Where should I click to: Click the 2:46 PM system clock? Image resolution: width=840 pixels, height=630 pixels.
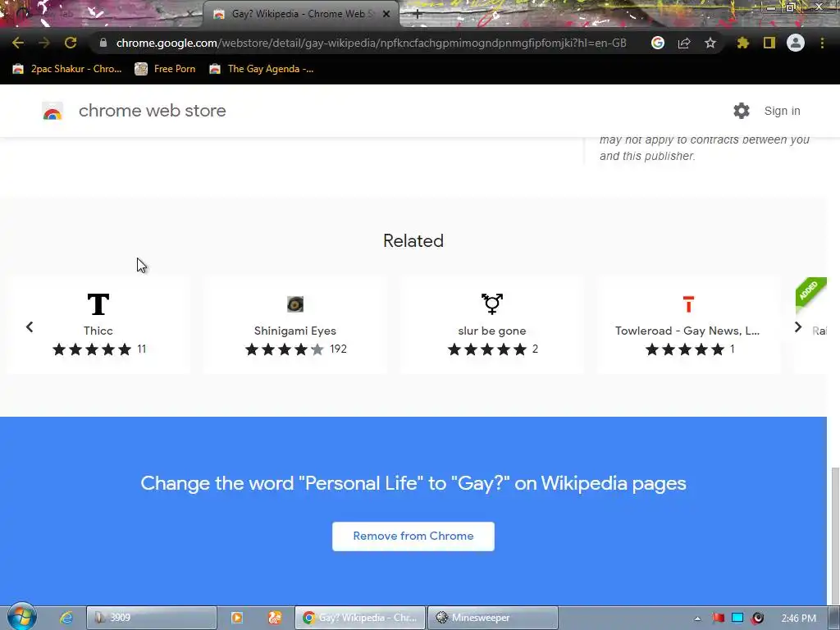(x=799, y=619)
